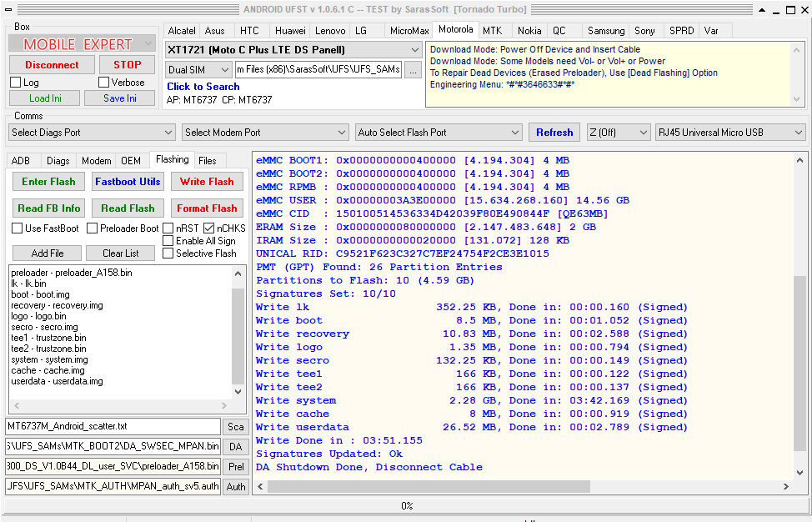Open Fastboot Utils
812x522 pixels.
[128, 182]
